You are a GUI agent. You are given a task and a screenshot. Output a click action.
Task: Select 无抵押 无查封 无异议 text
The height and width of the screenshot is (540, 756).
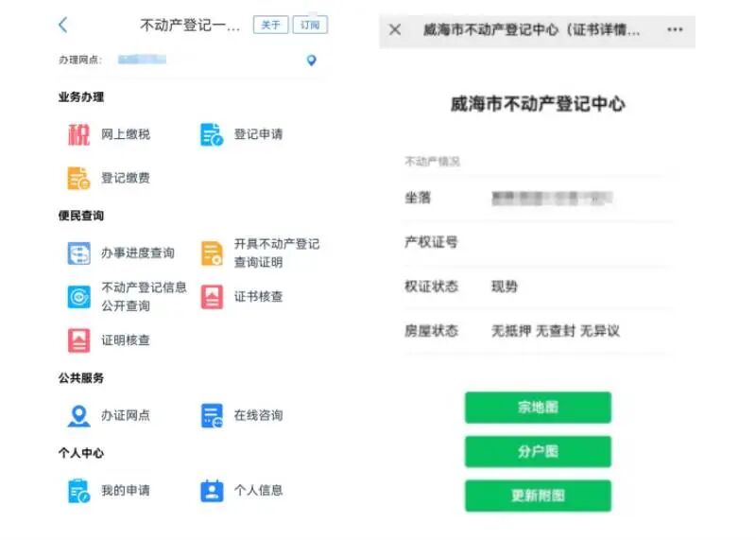(x=556, y=331)
